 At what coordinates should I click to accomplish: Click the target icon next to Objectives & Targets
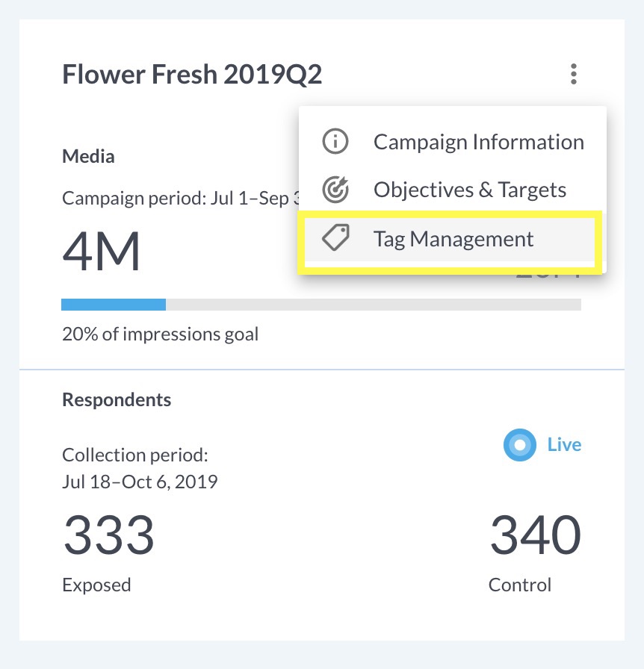335,190
